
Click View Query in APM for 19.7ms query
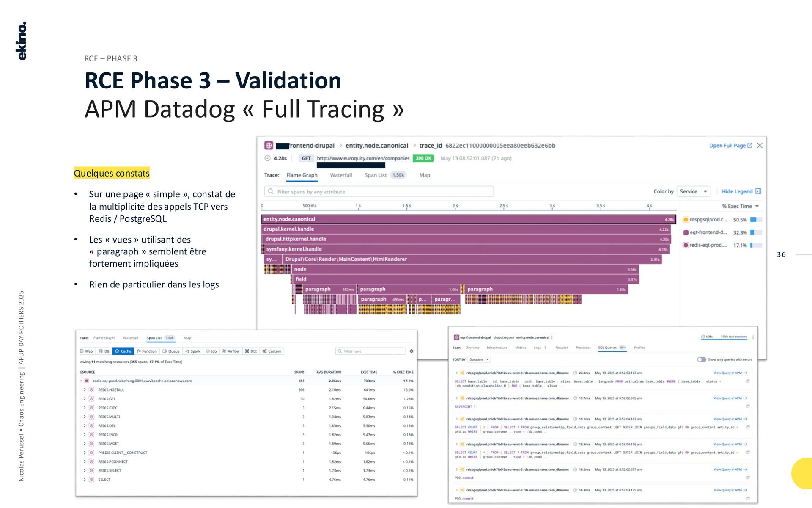(730, 398)
